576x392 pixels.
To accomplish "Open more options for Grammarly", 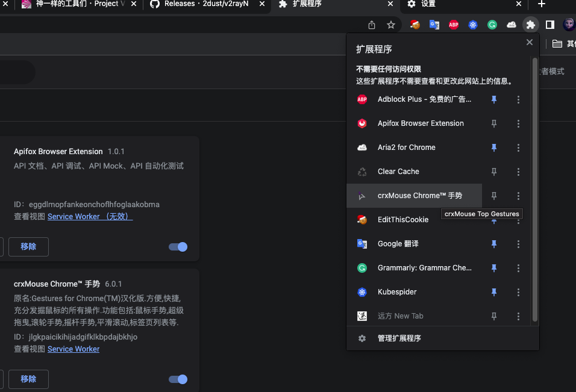I will click(518, 268).
